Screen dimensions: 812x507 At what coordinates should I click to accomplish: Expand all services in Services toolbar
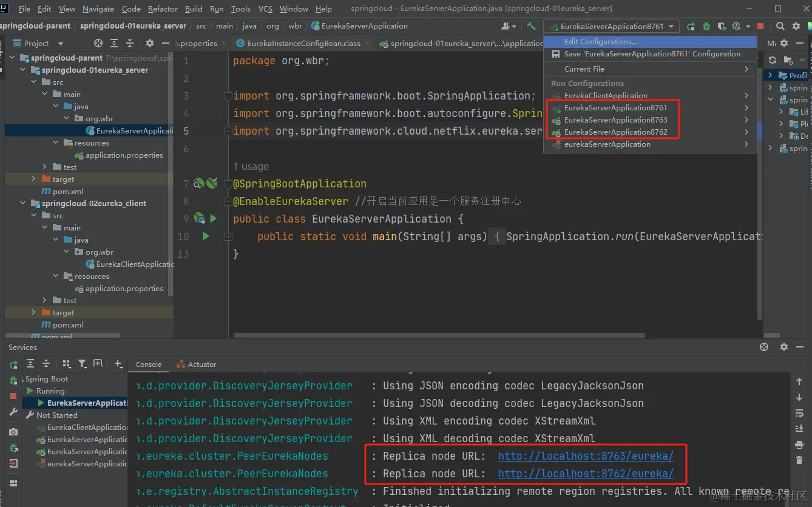click(x=30, y=364)
